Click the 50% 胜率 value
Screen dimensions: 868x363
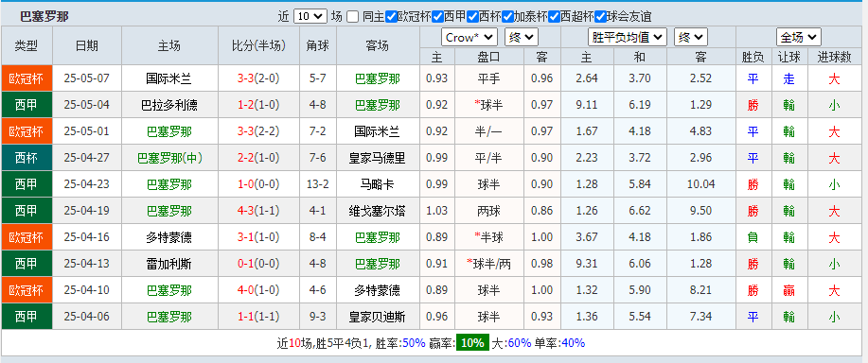pos(414,343)
